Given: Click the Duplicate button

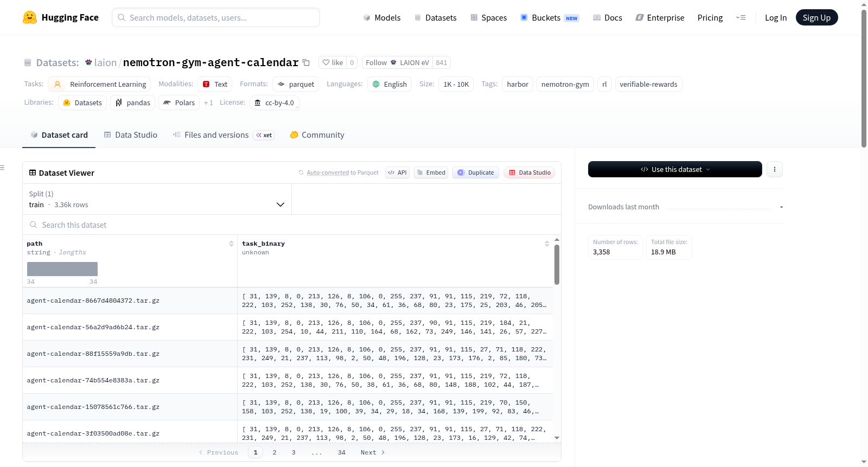Looking at the screenshot, I should pos(476,172).
